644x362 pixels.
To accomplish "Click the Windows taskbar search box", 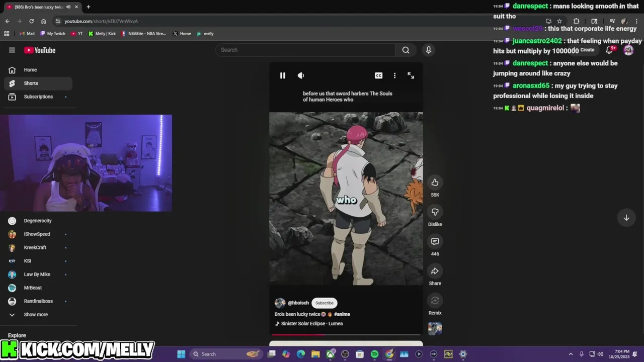I will 226,354.
